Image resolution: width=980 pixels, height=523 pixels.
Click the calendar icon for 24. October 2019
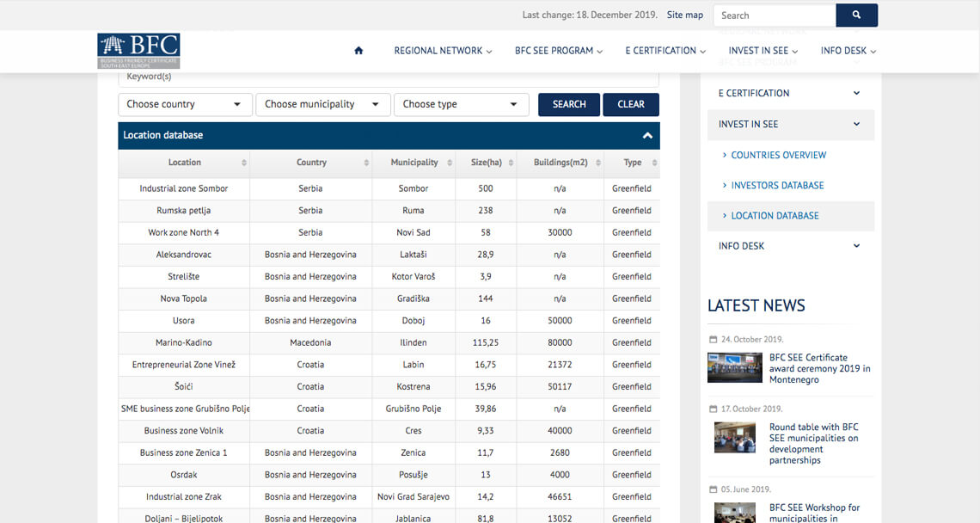tap(714, 340)
